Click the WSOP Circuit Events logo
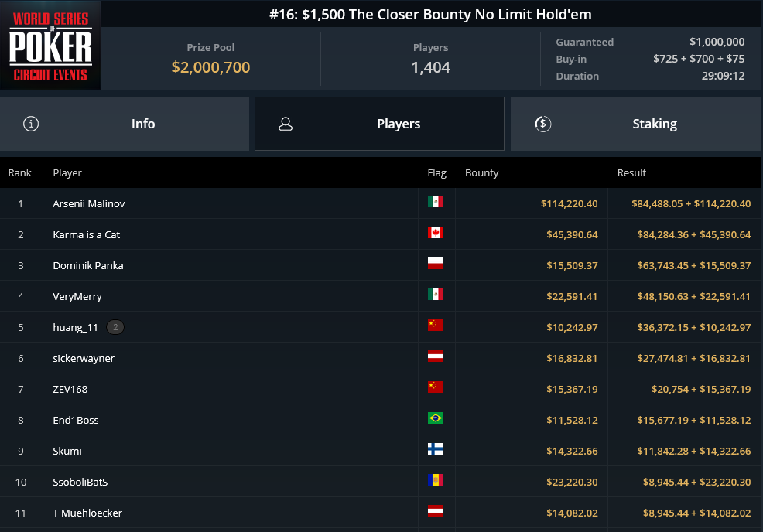The image size is (763, 532). (50, 45)
